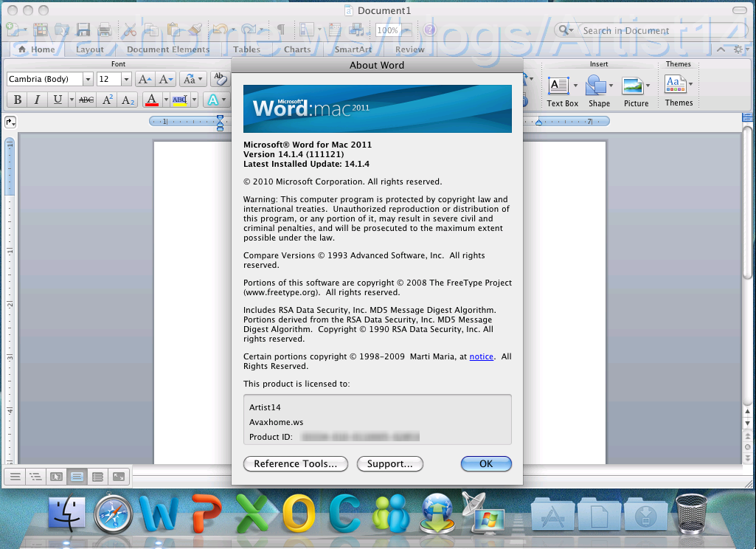756x549 pixels.
Task: Toggle Underline formatting
Action: [x=58, y=100]
